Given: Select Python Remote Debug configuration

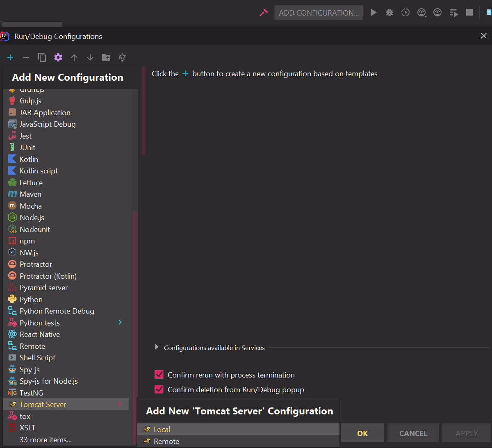Looking at the screenshot, I should [x=66, y=311].
